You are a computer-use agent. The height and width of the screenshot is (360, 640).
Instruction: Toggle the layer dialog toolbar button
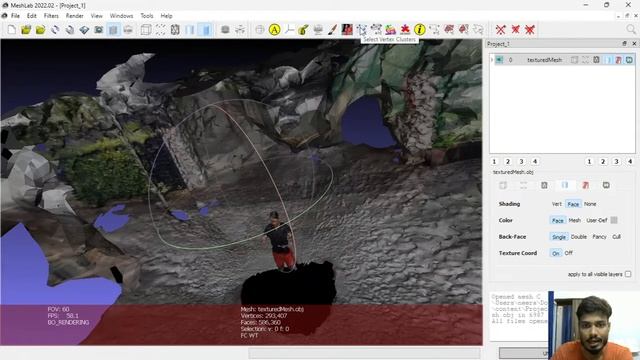tap(113, 29)
